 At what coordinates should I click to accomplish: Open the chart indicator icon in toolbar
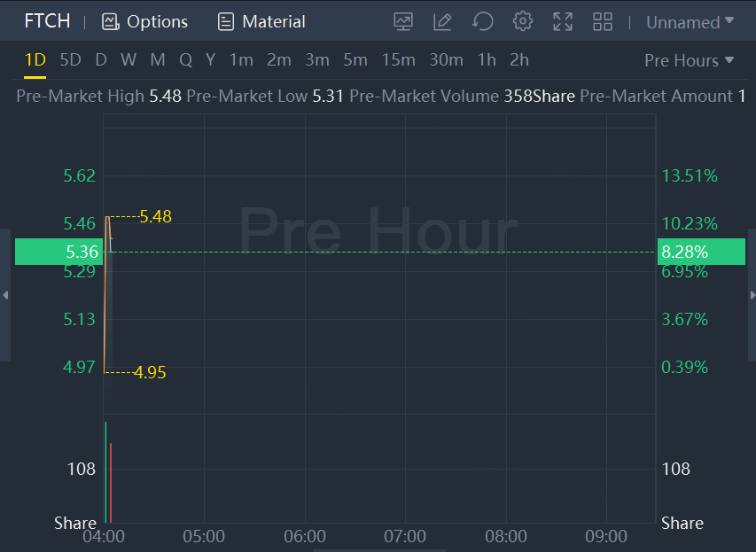[403, 21]
